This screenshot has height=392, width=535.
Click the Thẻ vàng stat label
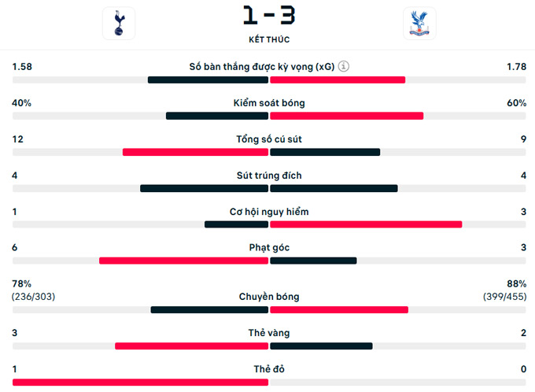coord(269,333)
